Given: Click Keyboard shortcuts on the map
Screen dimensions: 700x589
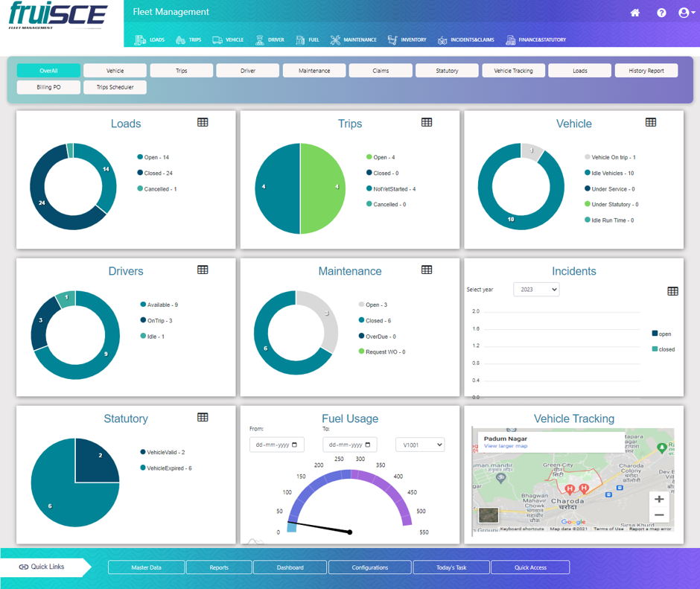Looking at the screenshot, I should point(522,529).
